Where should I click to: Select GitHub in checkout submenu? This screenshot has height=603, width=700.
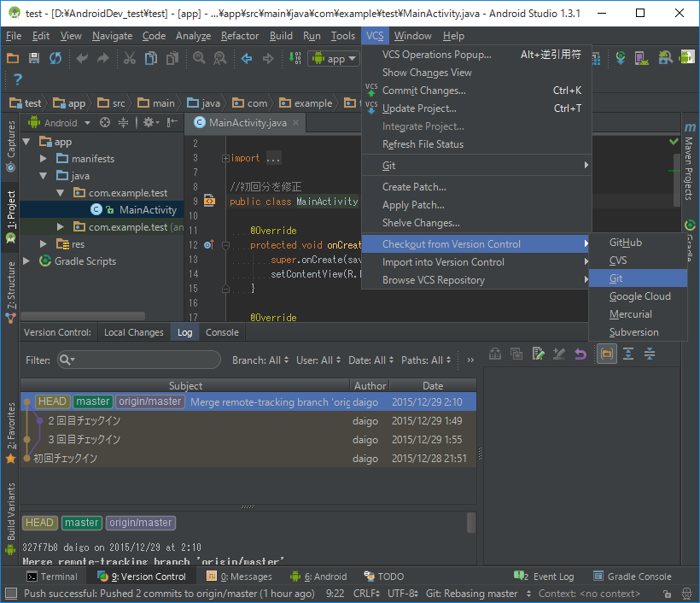(x=638, y=243)
